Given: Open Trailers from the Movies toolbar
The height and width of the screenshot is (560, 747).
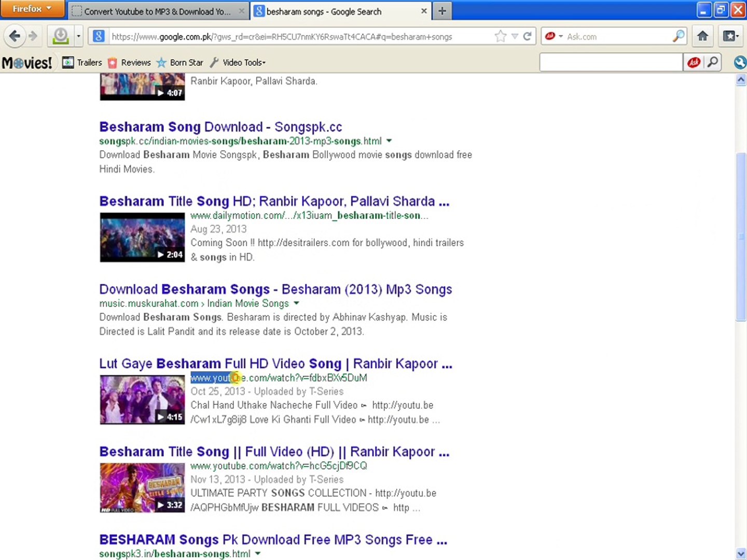Looking at the screenshot, I should 82,63.
